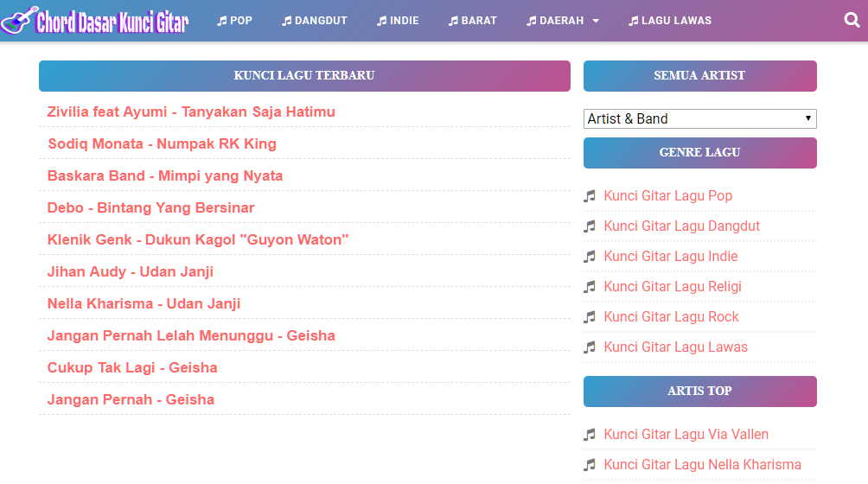Go to the Dangdut menu item
This screenshot has width=868, height=484.
click(x=315, y=21)
